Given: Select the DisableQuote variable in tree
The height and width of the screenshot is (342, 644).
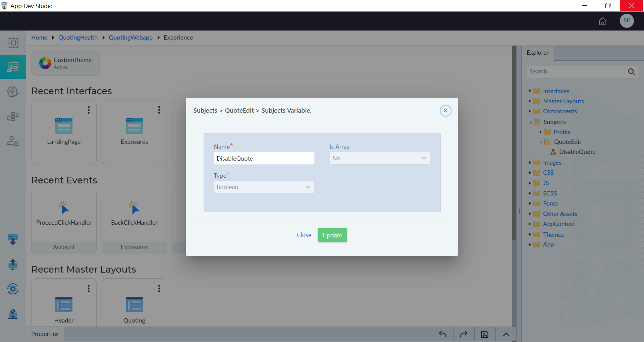Looking at the screenshot, I should pos(577,152).
